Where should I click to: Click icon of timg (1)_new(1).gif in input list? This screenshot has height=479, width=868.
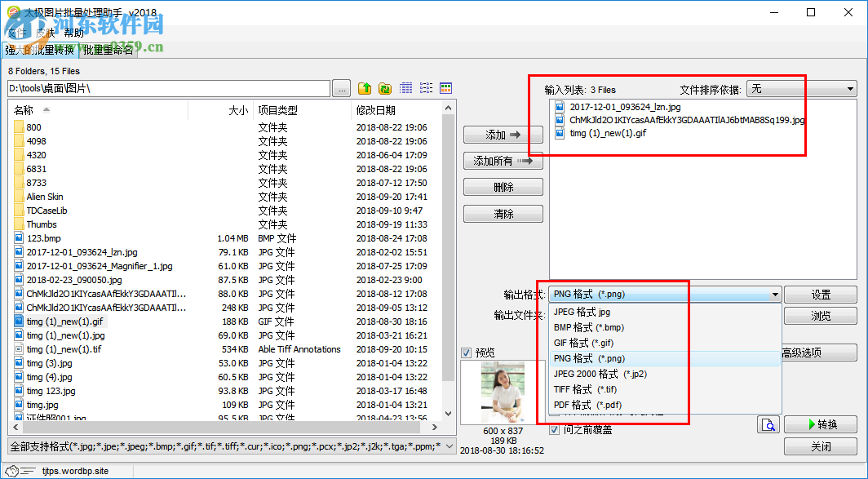click(x=560, y=133)
